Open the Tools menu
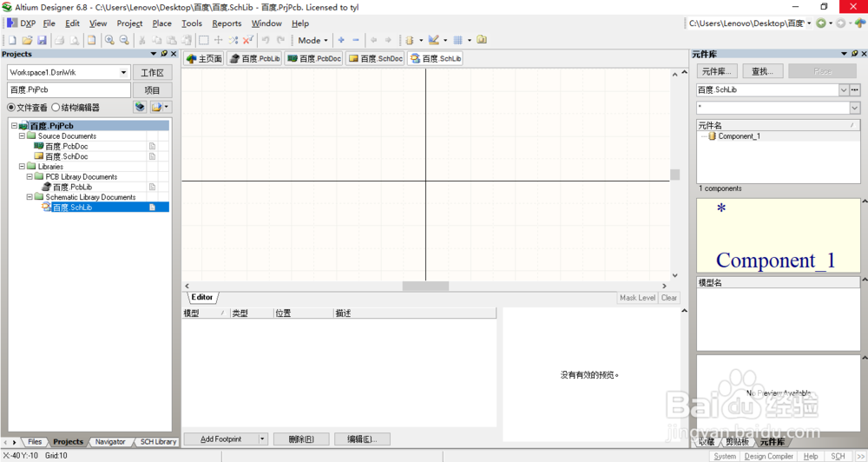The height and width of the screenshot is (462, 868). pos(192,23)
